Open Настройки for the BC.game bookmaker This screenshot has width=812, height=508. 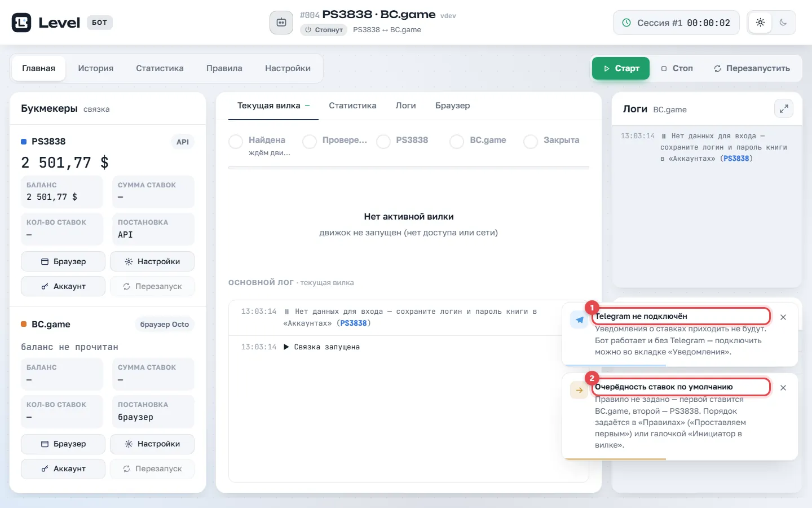click(x=152, y=444)
